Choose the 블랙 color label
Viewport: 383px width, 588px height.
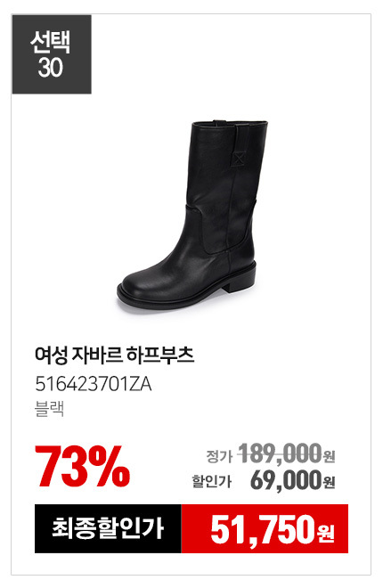(50, 409)
